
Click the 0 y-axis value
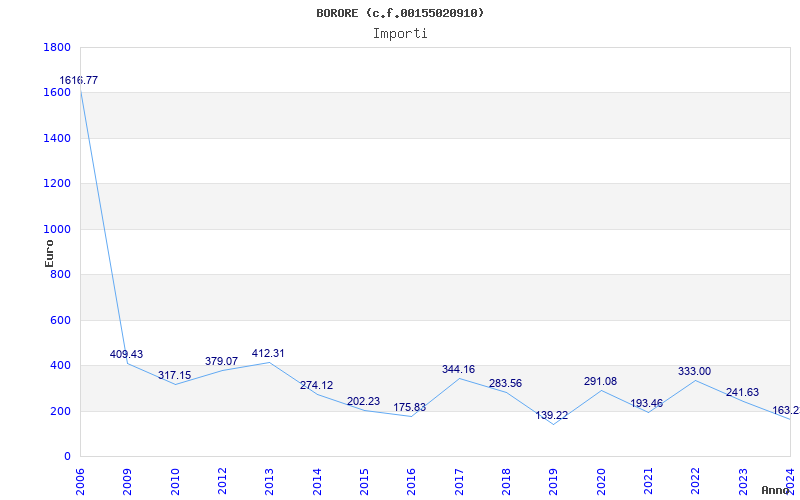pyautogui.click(x=67, y=457)
